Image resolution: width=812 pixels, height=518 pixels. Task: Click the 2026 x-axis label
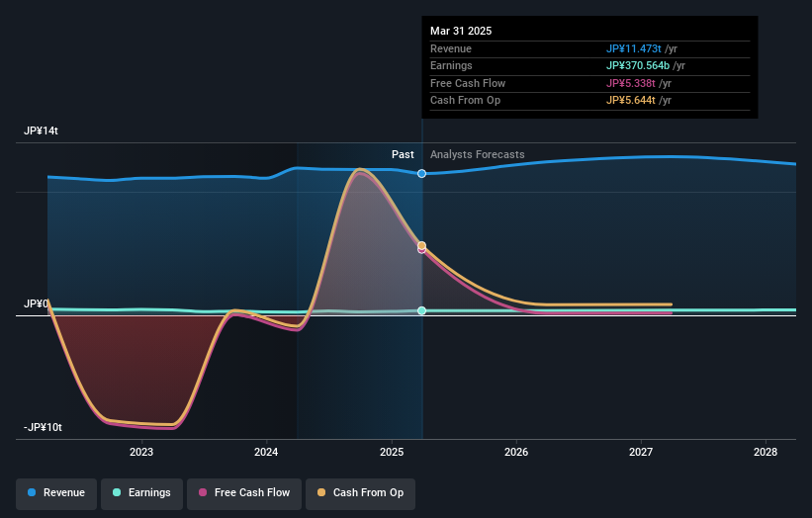pos(516,453)
